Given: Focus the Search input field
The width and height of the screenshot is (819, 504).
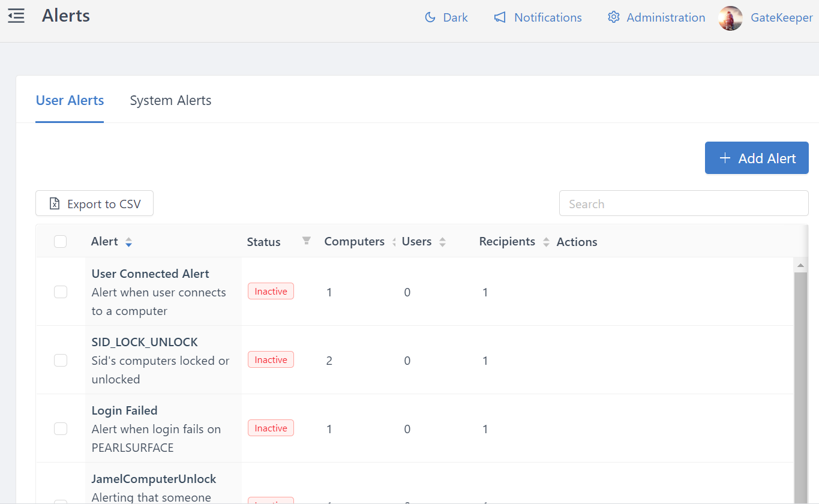Looking at the screenshot, I should coord(683,203).
